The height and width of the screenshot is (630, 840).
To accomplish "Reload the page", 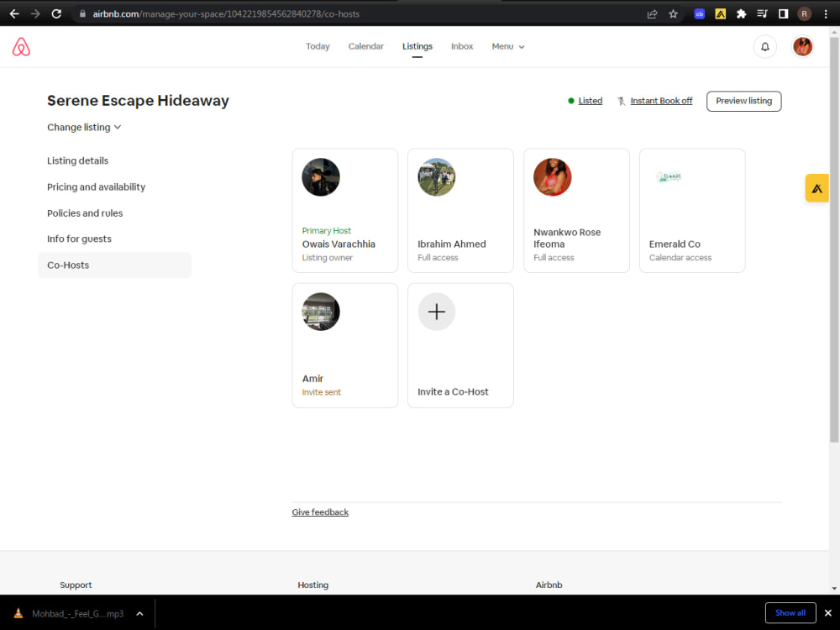I will tap(56, 14).
